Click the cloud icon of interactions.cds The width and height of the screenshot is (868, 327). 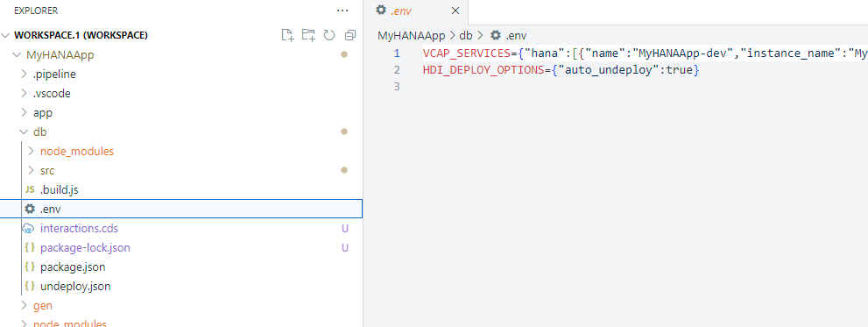point(29,228)
